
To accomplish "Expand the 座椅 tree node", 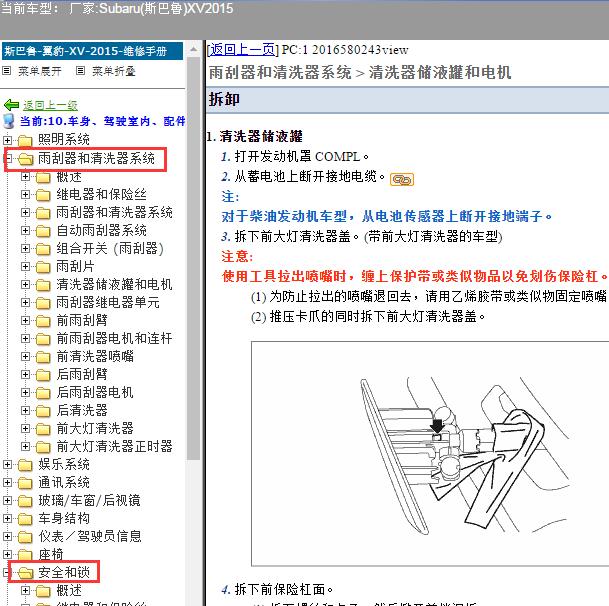I will [x=7, y=554].
